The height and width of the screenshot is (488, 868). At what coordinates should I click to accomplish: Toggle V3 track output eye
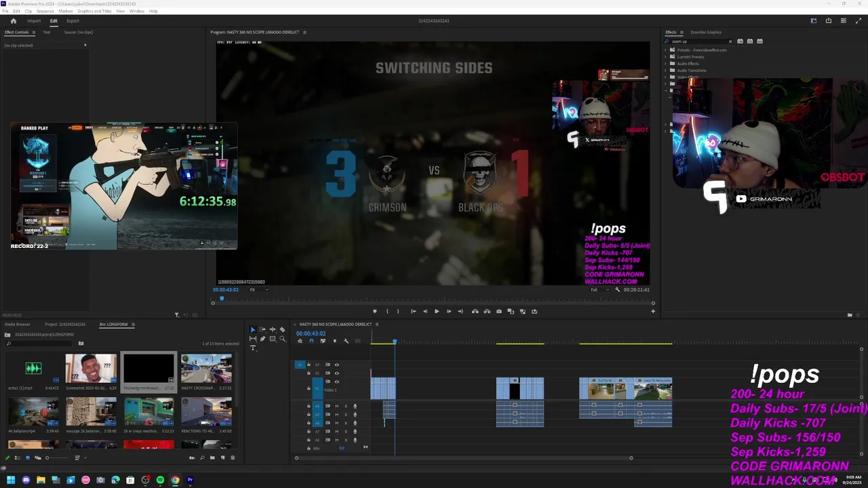336,365
